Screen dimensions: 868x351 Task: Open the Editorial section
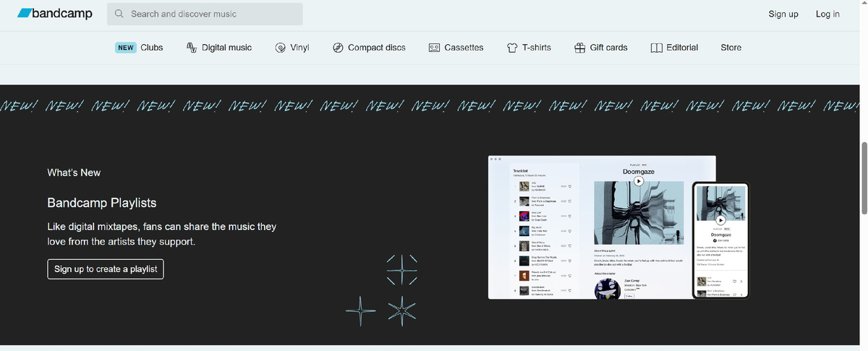[x=682, y=48]
